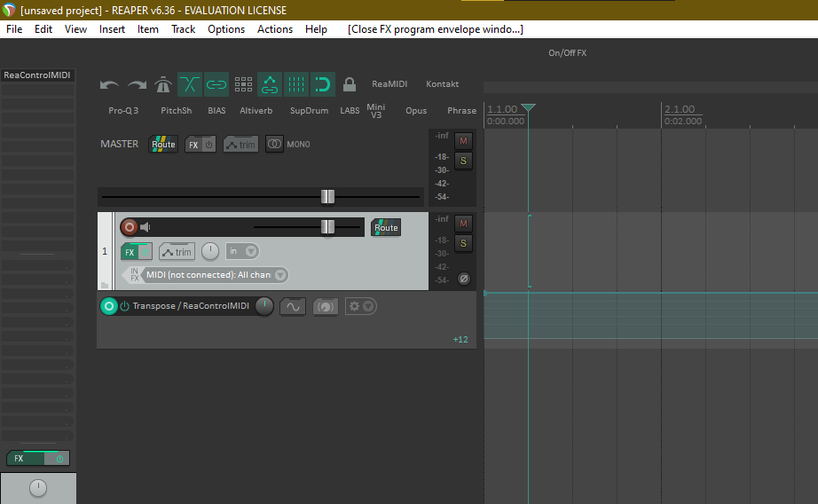Click the Mini V3 toolbar button
Viewport: 818px width, 504px height.
[376, 111]
